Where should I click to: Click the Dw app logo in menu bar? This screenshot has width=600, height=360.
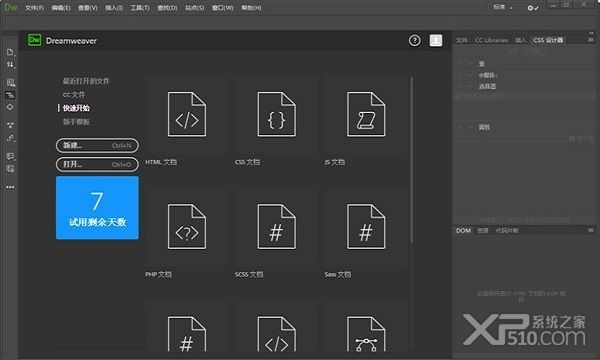pos(11,7)
